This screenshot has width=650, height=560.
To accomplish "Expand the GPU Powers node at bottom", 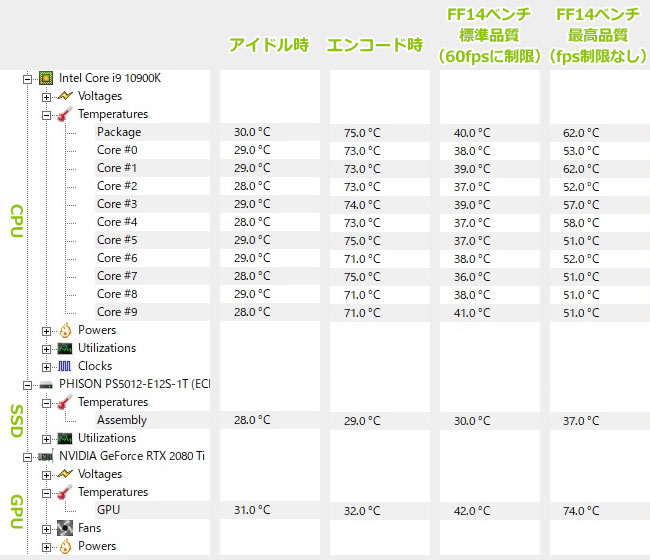I will pyautogui.click(x=46, y=548).
